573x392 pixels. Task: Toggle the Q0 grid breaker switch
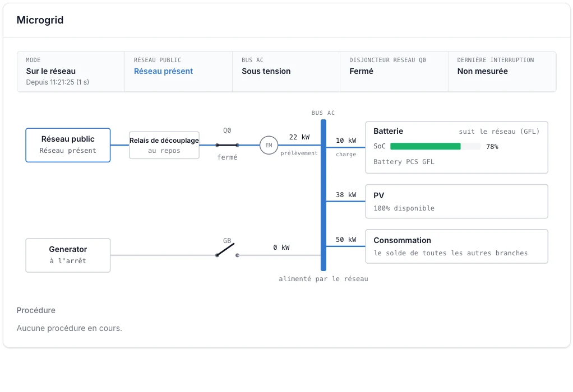click(x=227, y=145)
